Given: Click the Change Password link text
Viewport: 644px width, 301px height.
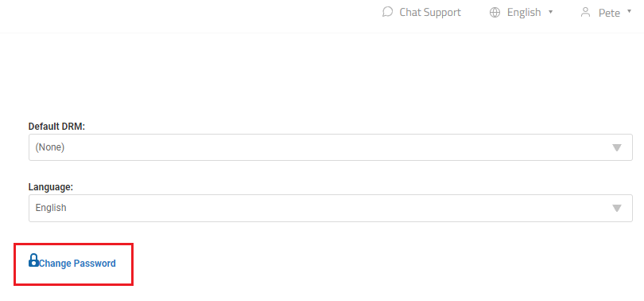Looking at the screenshot, I should [x=77, y=264].
